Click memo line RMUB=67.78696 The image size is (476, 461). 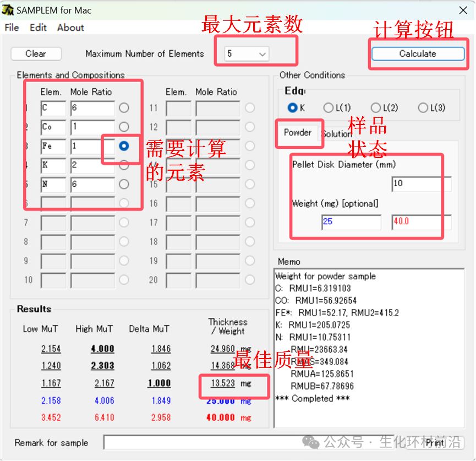point(322,386)
